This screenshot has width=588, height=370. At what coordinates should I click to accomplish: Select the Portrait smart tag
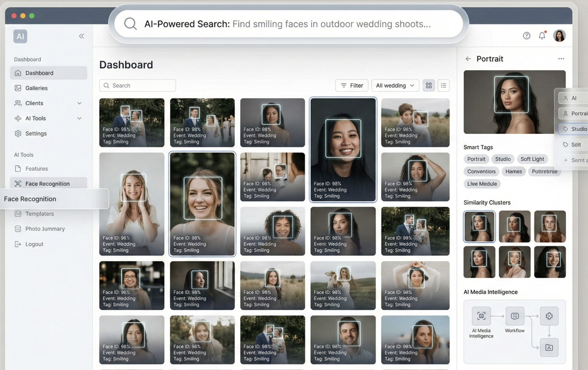tap(476, 159)
